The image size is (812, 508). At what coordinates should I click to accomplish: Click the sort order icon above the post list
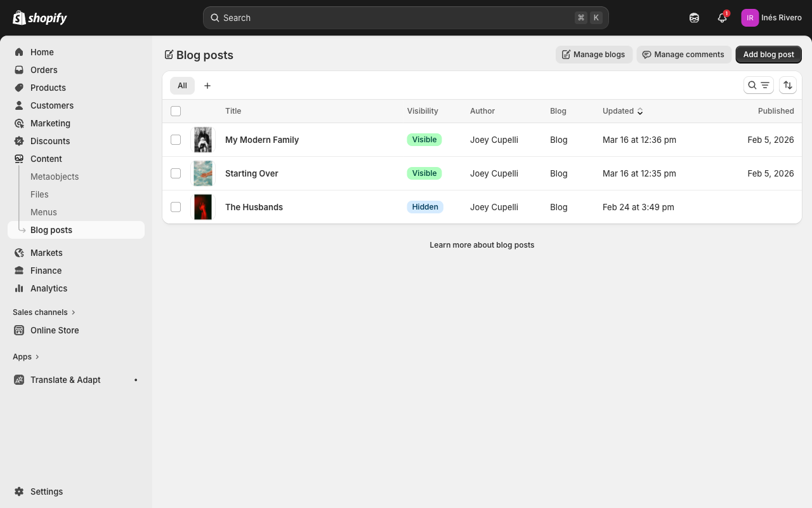point(787,85)
